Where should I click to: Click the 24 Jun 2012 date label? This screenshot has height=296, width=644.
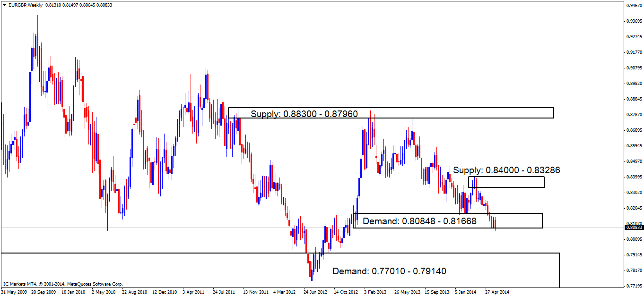coord(315,292)
